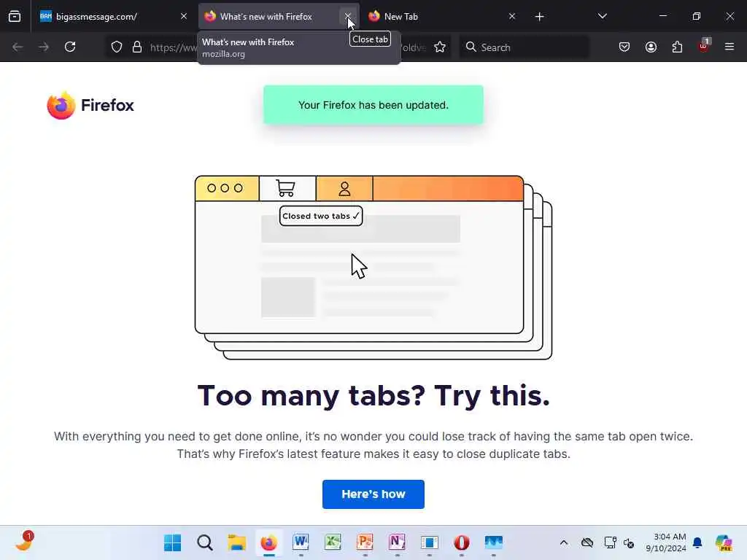Click the Firefox taskbar icon
Screen dimensions: 747x560
click(269, 542)
